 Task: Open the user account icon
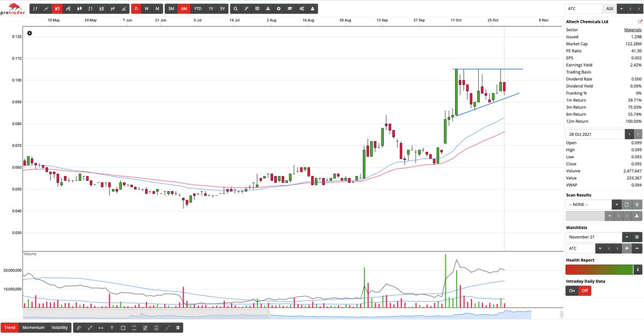coord(312,9)
